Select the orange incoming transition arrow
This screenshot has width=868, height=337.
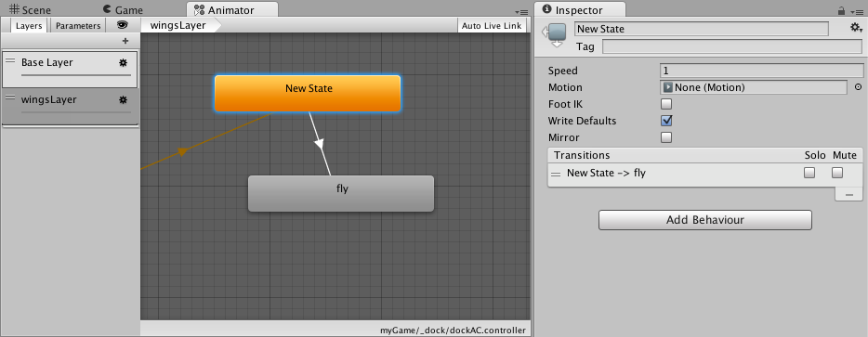click(182, 151)
